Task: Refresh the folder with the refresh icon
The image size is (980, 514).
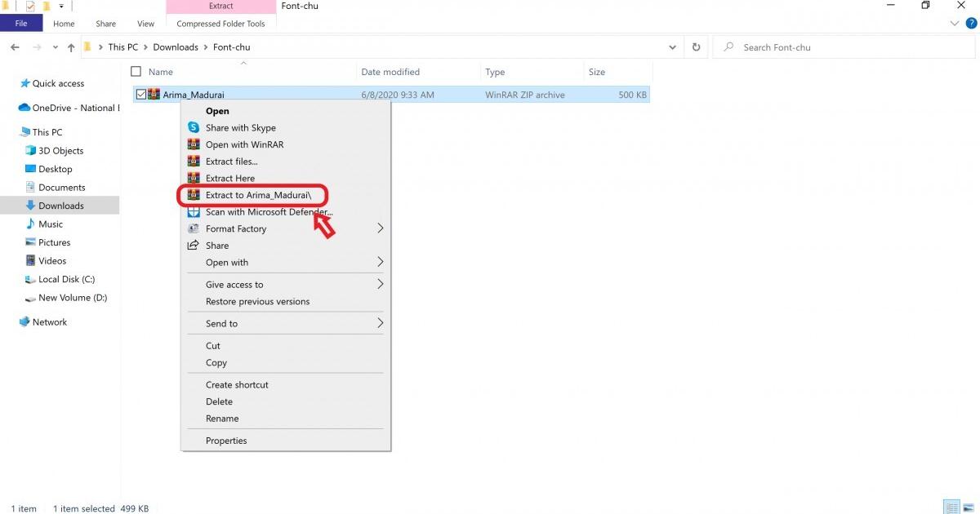Action: [696, 47]
